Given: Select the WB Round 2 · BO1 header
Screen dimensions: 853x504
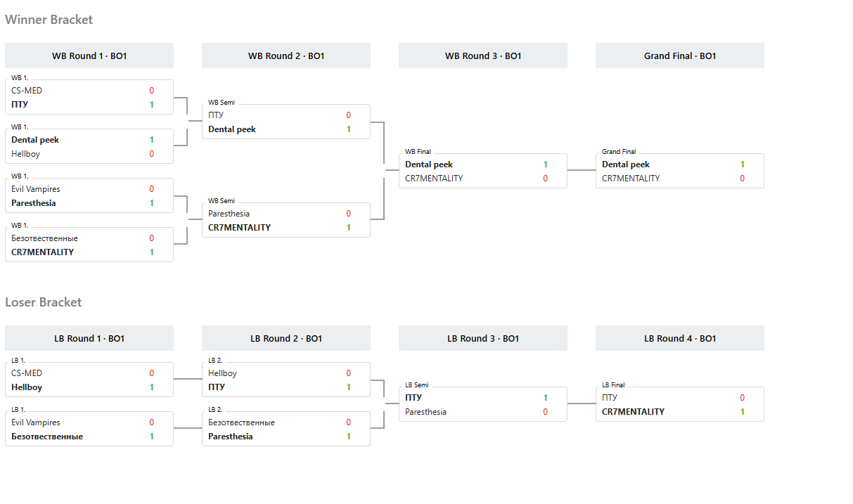Looking at the screenshot, I should coord(286,56).
